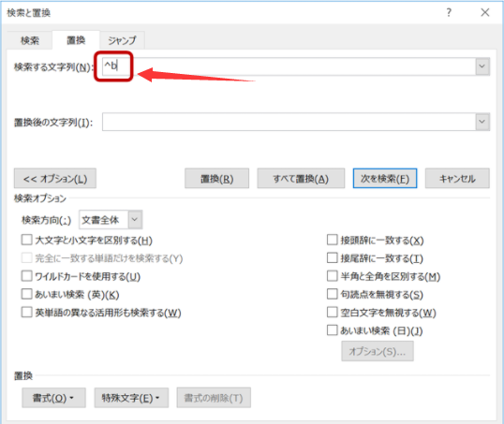
Task: Click the キャンセル button
Action: pyautogui.click(x=457, y=179)
